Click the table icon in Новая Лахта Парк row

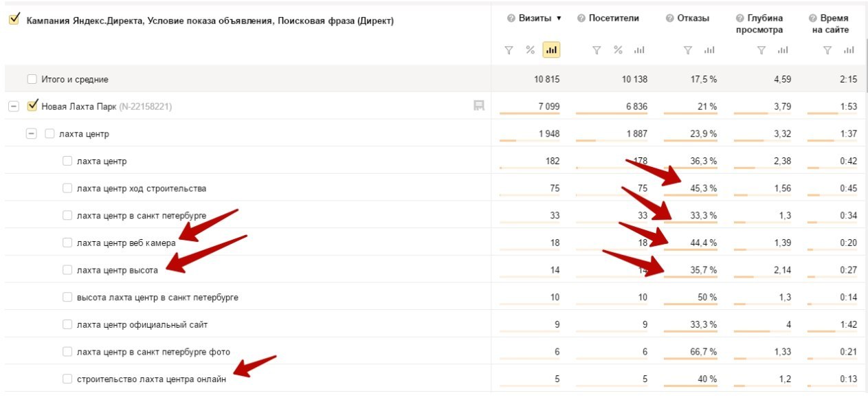tap(479, 106)
